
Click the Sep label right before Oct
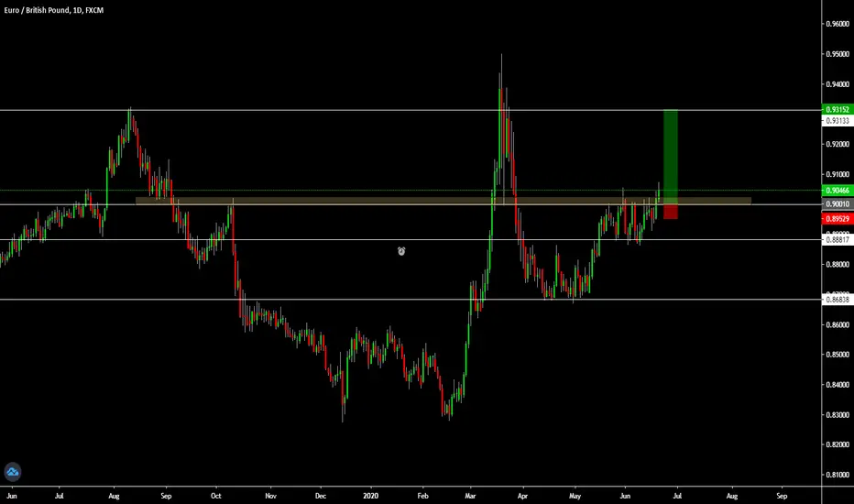pos(166,496)
